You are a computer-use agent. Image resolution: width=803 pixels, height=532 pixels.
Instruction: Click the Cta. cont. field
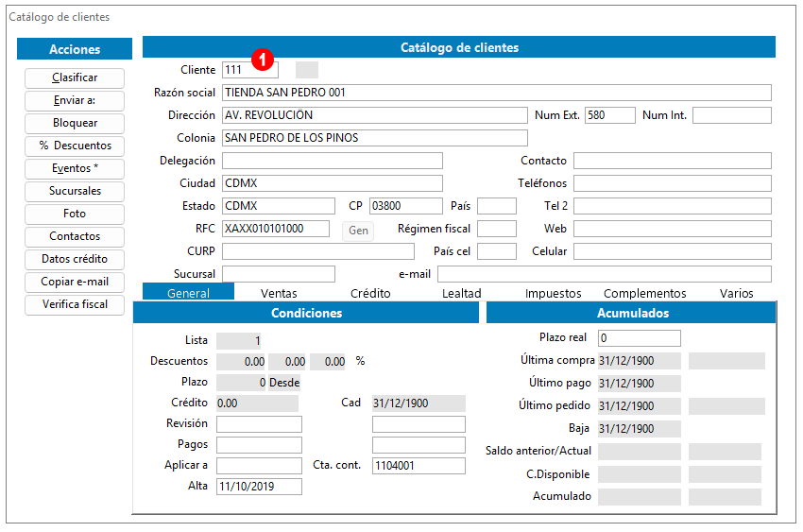419,466
